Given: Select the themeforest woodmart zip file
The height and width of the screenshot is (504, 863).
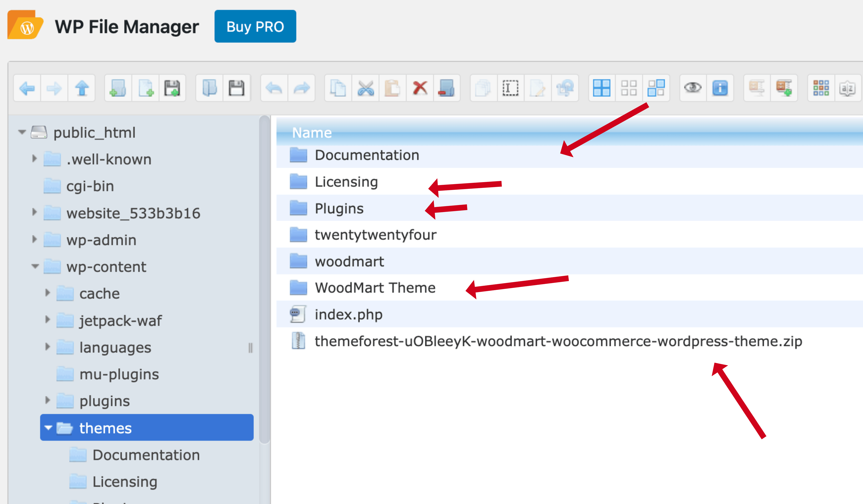Looking at the screenshot, I should click(x=570, y=341).
